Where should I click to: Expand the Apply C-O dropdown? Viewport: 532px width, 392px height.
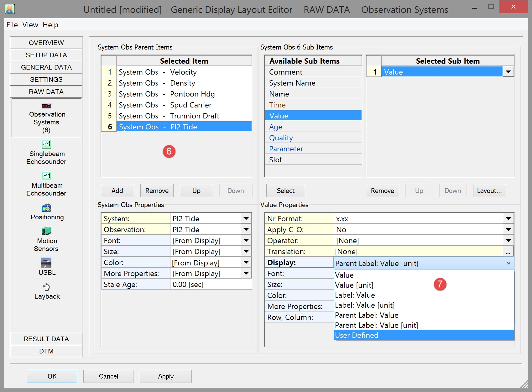coord(508,229)
